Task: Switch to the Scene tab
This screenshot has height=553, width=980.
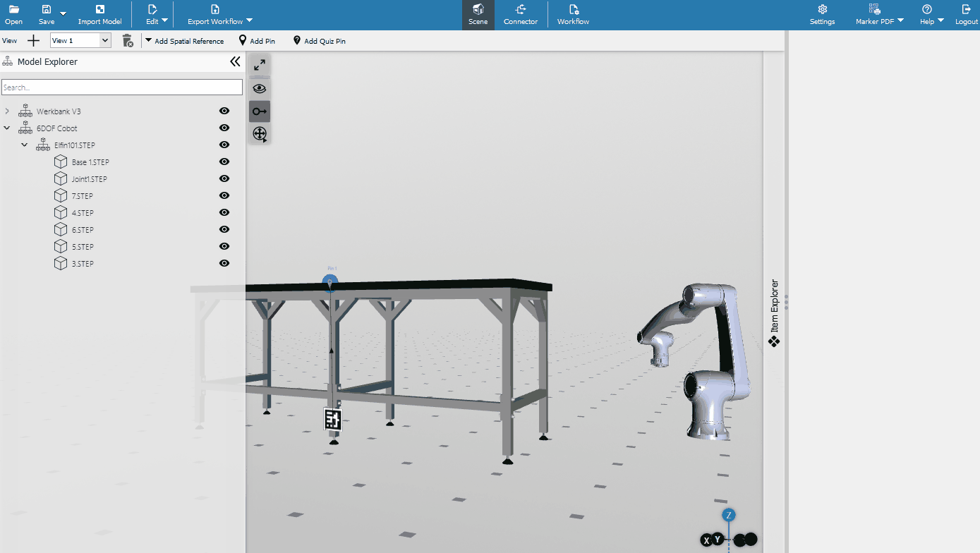Action: point(478,15)
